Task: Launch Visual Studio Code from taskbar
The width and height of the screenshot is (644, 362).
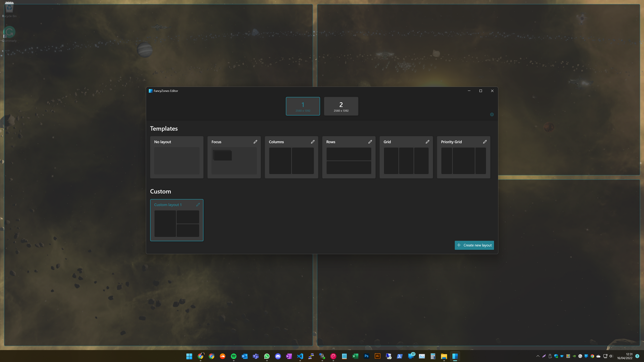Action: point(300,356)
